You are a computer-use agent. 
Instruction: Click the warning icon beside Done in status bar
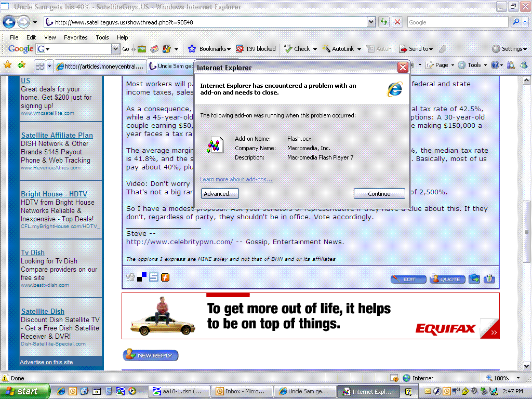pos(5,378)
